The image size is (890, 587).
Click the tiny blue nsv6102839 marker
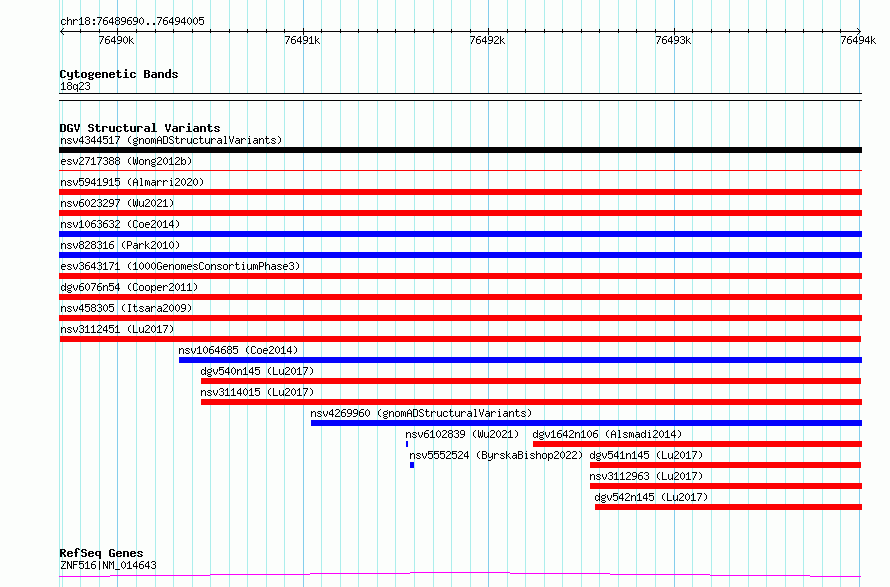(x=407, y=444)
